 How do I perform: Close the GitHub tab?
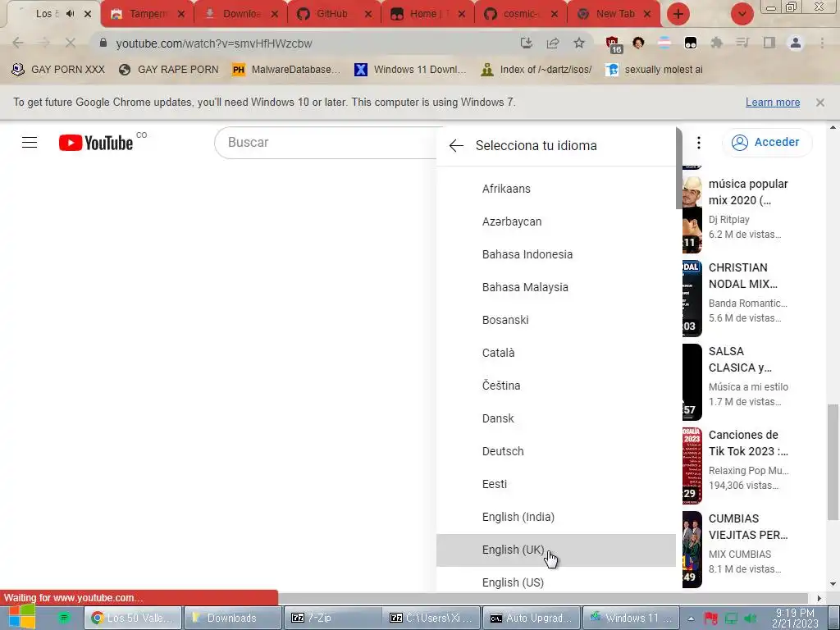(368, 15)
